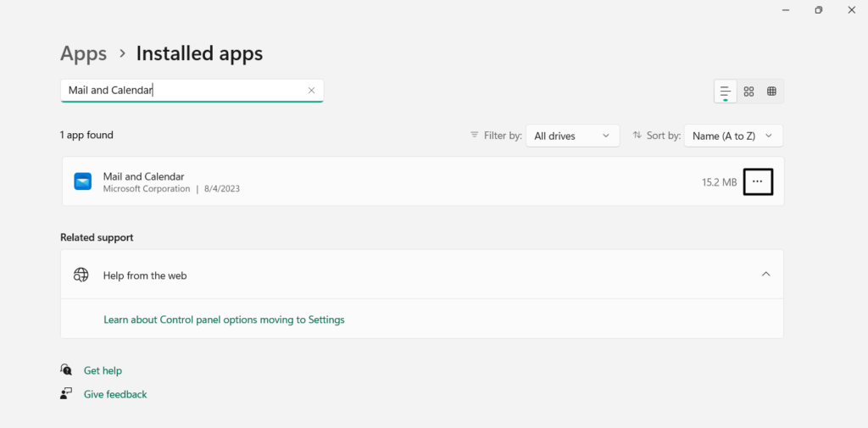The width and height of the screenshot is (868, 428).
Task: Switch to grid view layout
Action: [748, 92]
